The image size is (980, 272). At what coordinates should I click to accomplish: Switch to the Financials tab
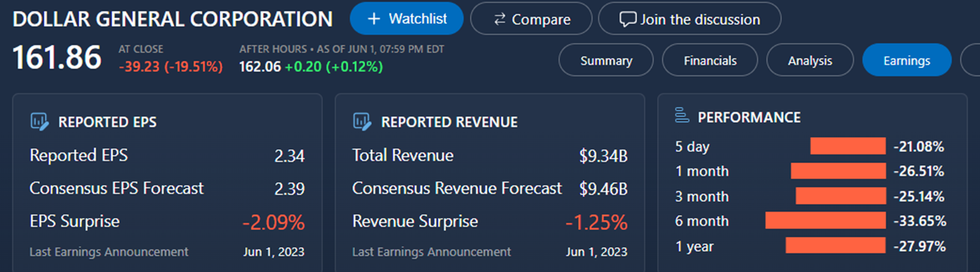coord(710,60)
